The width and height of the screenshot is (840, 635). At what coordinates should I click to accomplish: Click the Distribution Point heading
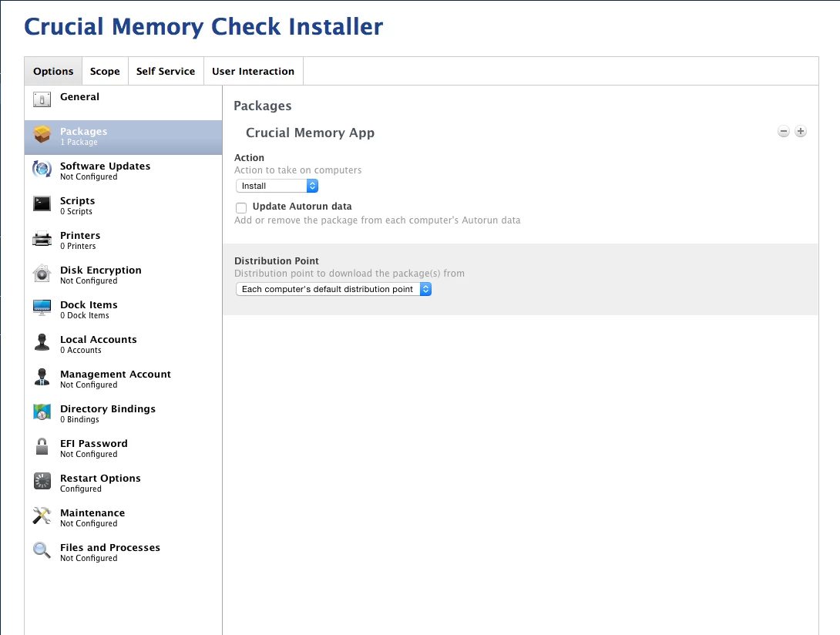(277, 261)
